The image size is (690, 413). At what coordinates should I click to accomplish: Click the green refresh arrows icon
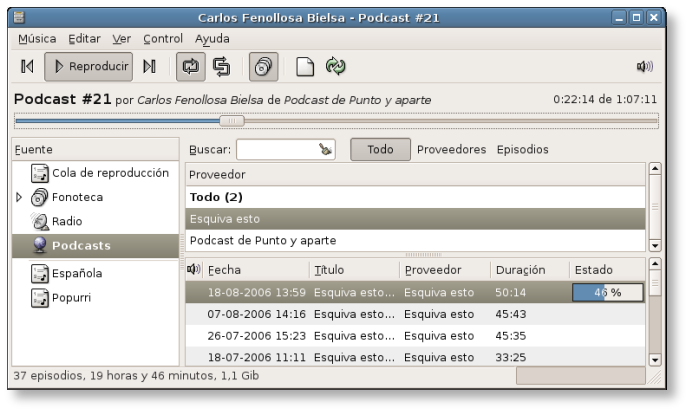click(x=336, y=67)
